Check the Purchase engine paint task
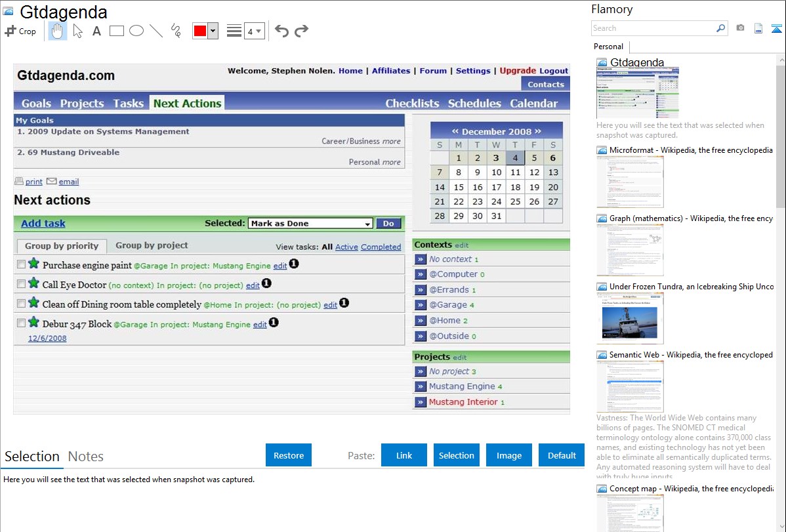This screenshot has width=786, height=532. pos(21,264)
